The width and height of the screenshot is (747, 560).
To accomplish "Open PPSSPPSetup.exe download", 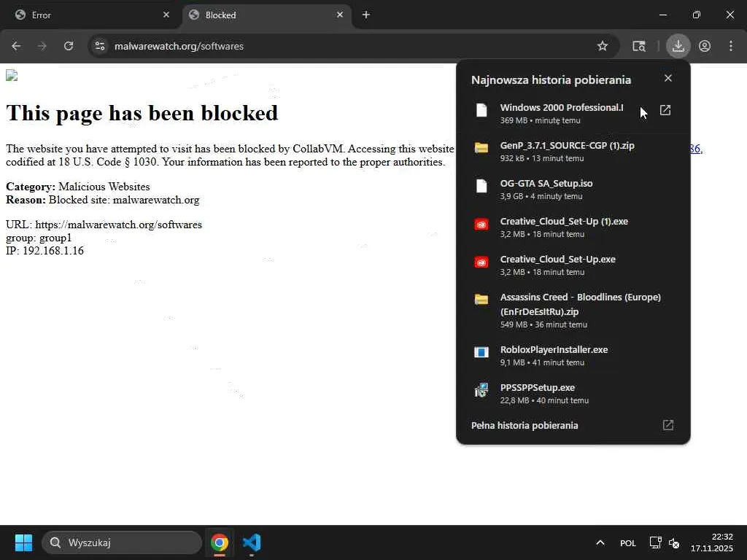I will coord(573,393).
